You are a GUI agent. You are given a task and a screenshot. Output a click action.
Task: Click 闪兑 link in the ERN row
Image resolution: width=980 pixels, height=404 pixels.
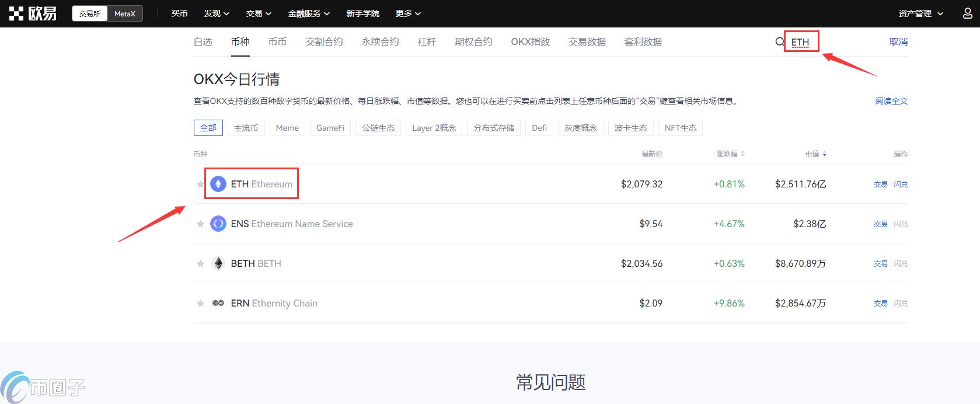(x=901, y=304)
